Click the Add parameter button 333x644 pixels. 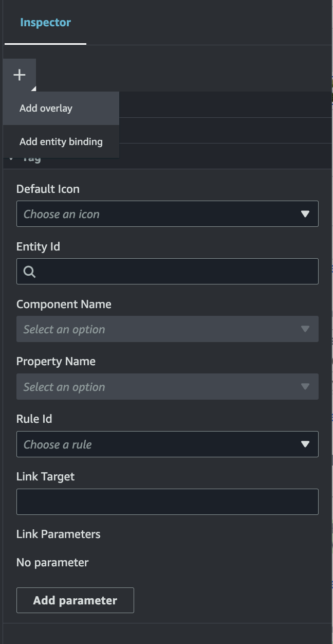75,600
